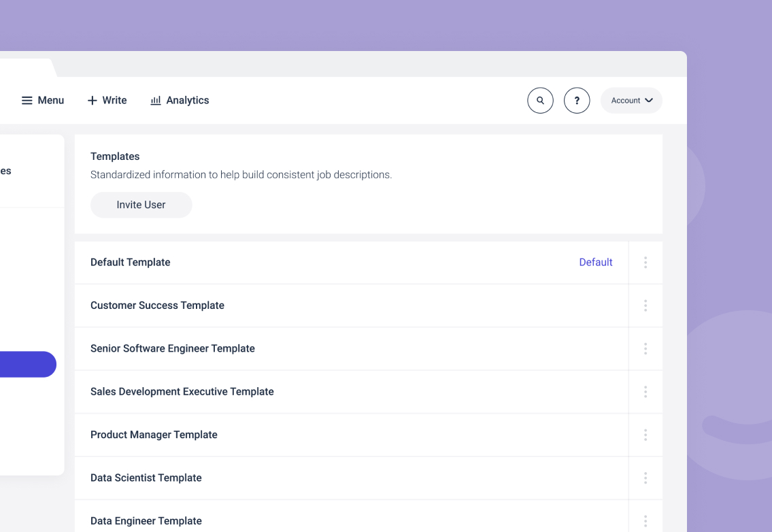Open the three-dot menu for Data Engineer Template
The height and width of the screenshot is (532, 772).
tap(645, 520)
